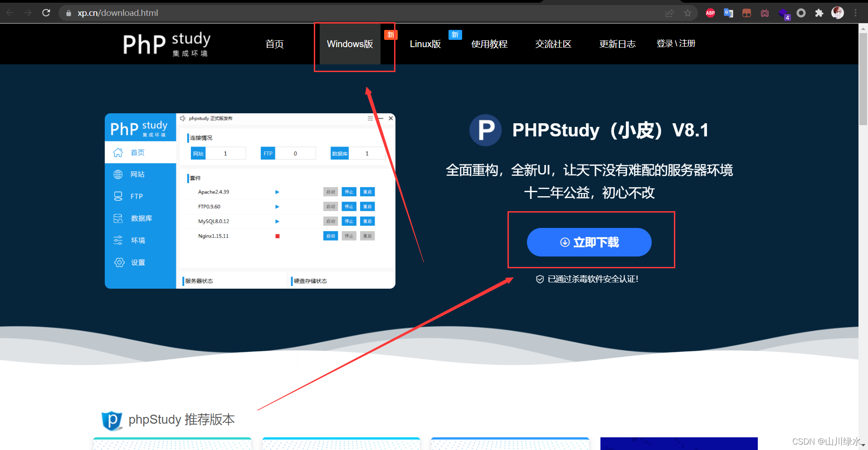Open the brown Tampermonkey extension icon
This screenshot has width=868, height=450.
[747, 13]
